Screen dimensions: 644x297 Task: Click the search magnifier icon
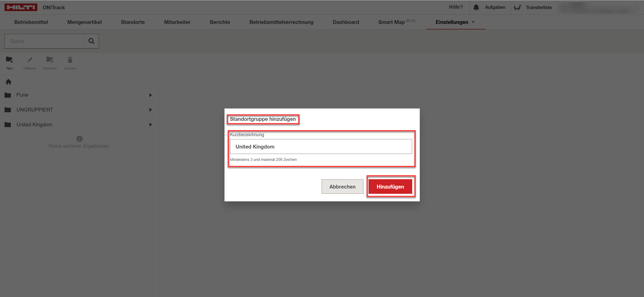point(91,41)
